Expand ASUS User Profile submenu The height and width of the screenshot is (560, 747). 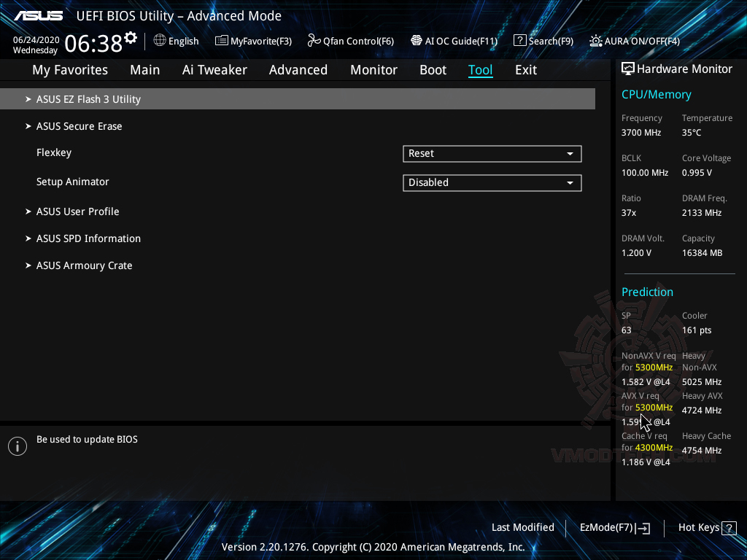[77, 211]
